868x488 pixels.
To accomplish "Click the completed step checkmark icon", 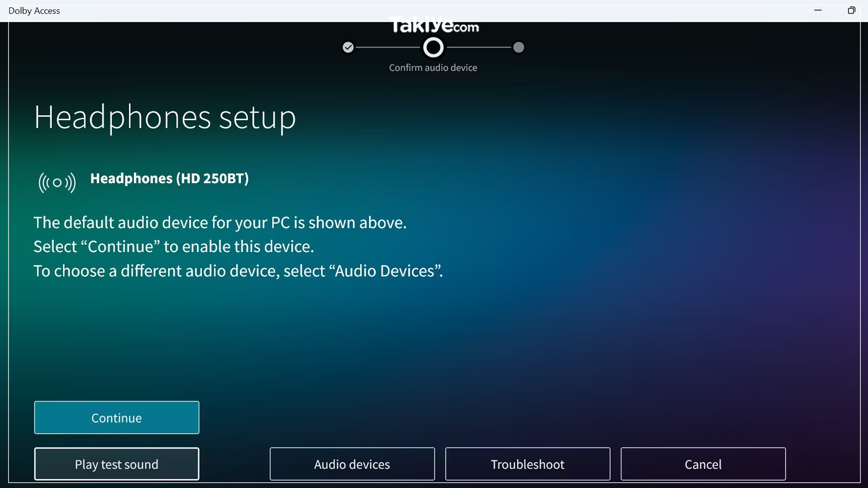I will tap(348, 47).
